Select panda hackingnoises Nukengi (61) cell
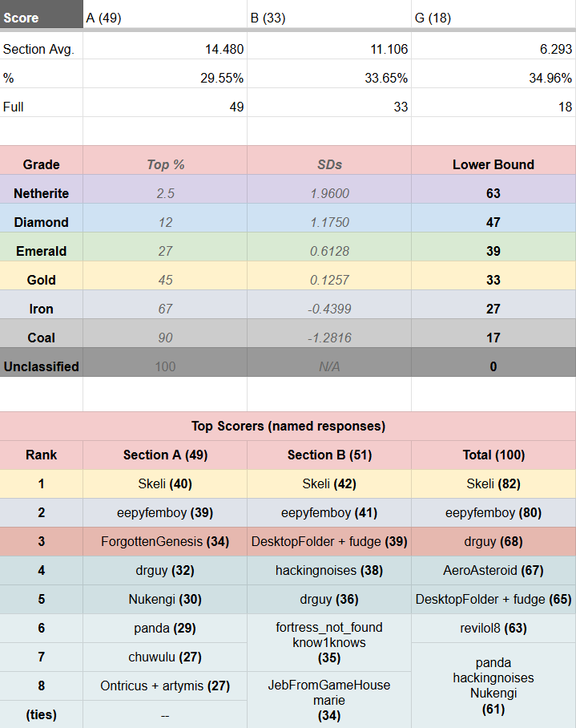Image resolution: width=576 pixels, height=728 pixels. (x=493, y=686)
